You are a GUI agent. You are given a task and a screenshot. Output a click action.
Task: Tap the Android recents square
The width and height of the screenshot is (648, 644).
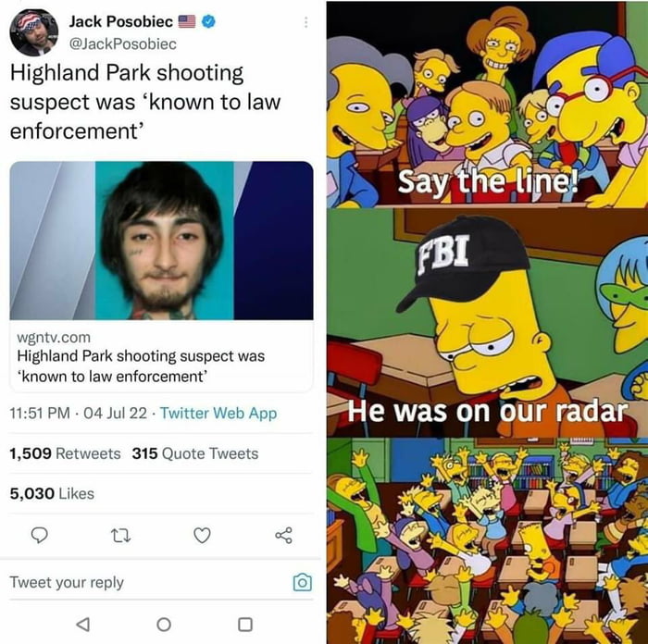point(245,625)
